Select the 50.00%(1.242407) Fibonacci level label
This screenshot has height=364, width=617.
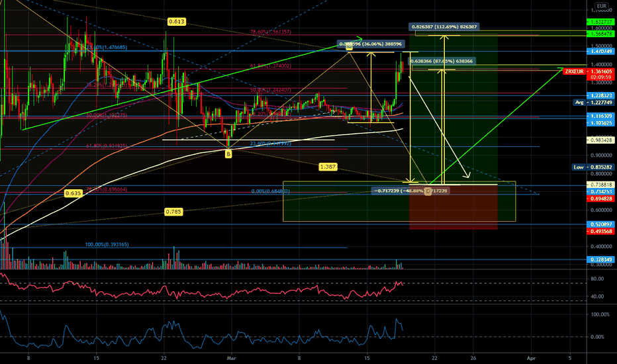coord(271,90)
